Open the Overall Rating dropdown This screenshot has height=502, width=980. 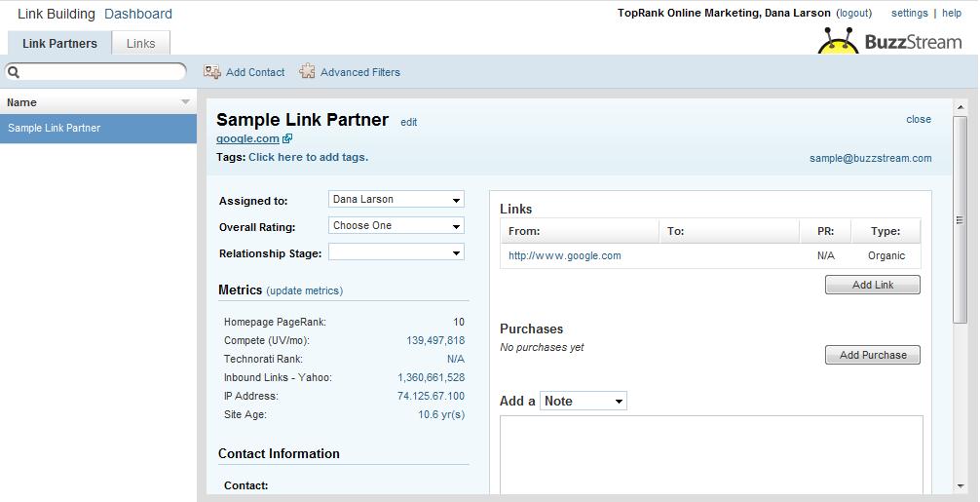coord(396,226)
